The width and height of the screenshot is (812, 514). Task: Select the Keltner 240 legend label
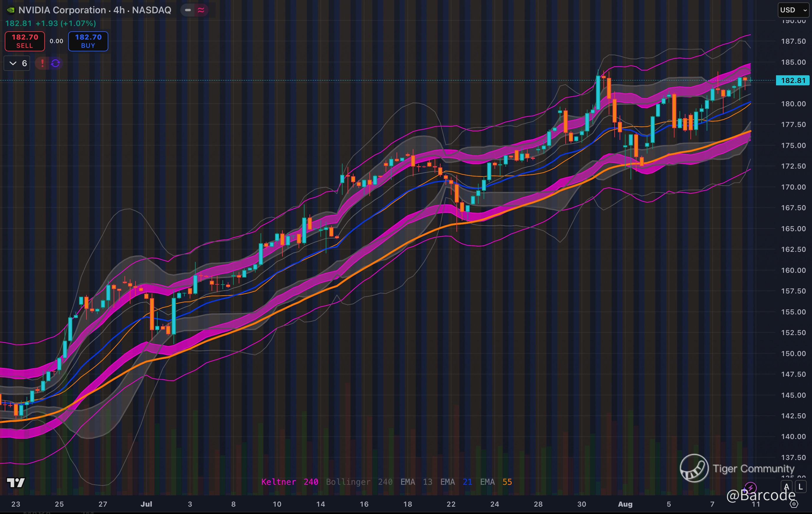pyautogui.click(x=289, y=482)
